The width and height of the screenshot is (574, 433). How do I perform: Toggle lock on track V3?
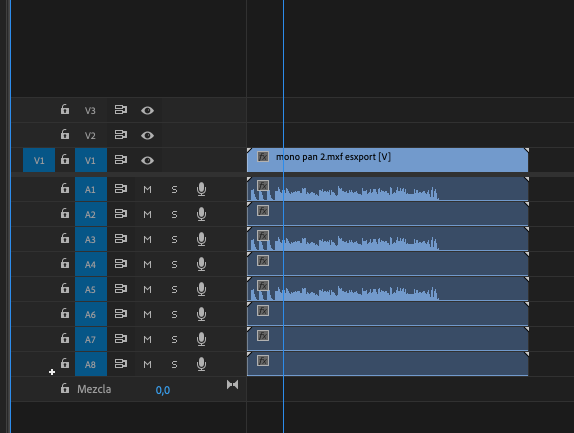(65, 109)
